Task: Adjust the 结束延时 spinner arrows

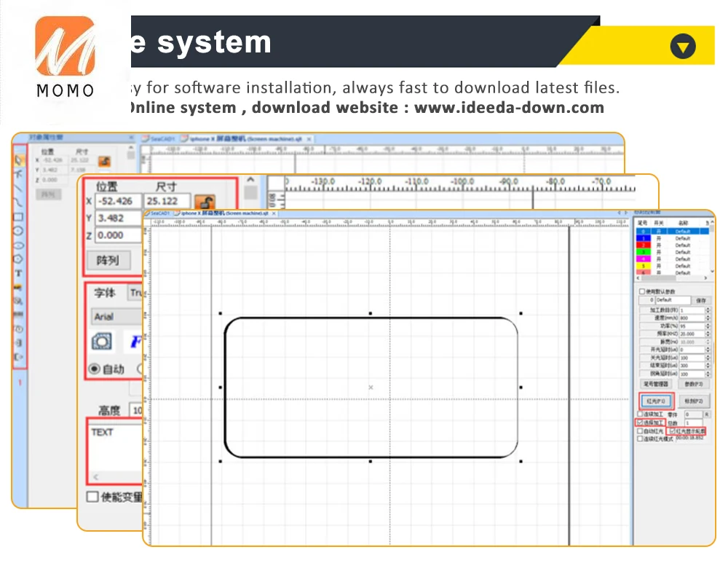Action: point(708,366)
